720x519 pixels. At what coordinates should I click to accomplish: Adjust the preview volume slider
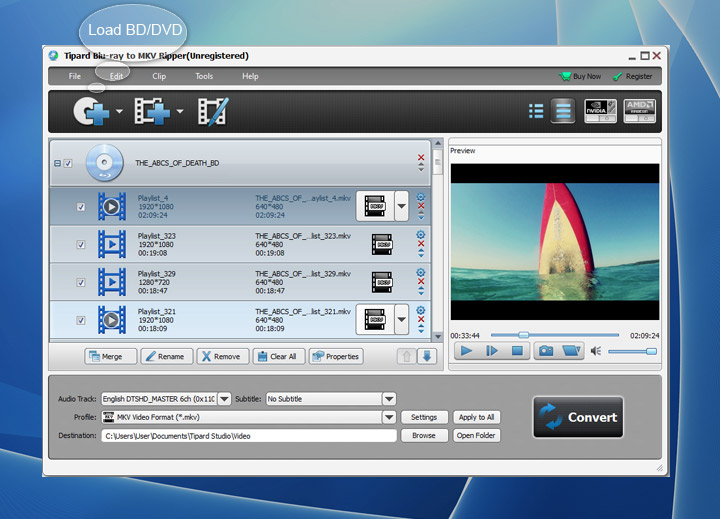coord(632,351)
